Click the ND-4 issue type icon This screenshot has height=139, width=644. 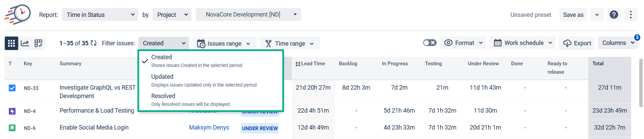click(12, 111)
